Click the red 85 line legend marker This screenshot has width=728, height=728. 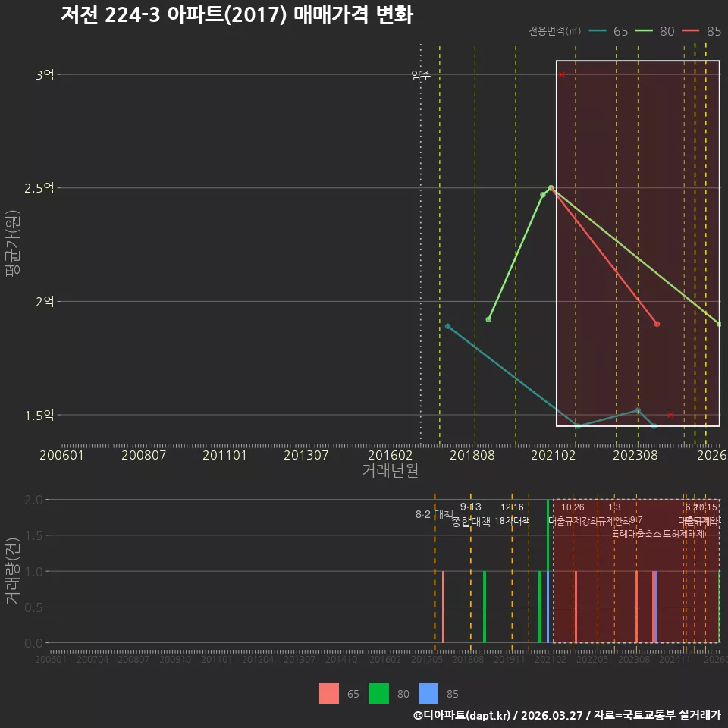690,31
